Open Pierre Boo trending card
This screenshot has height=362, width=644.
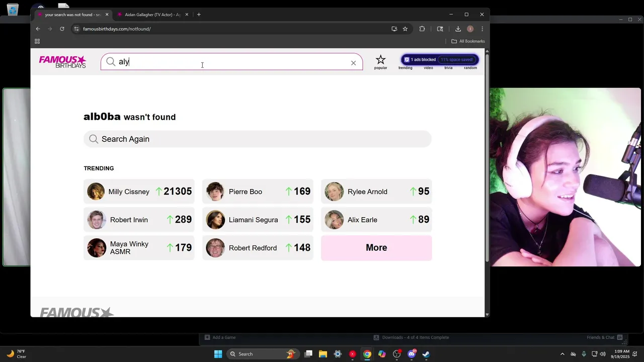pyautogui.click(x=258, y=192)
